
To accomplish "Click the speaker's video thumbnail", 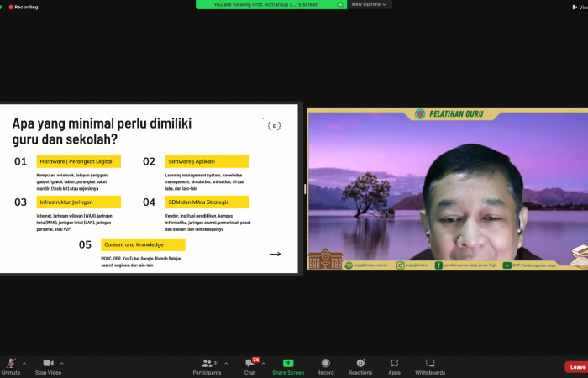I will point(447,188).
